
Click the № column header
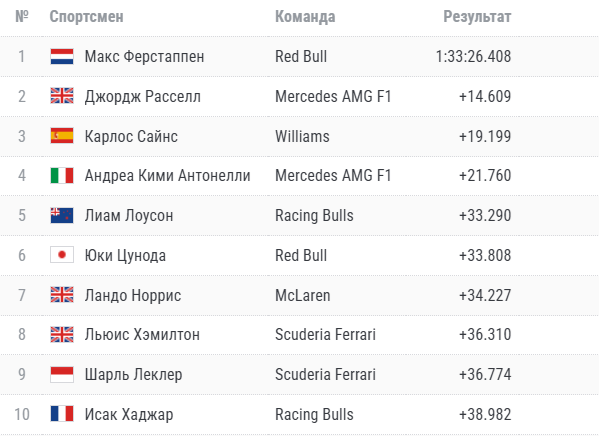click(22, 16)
